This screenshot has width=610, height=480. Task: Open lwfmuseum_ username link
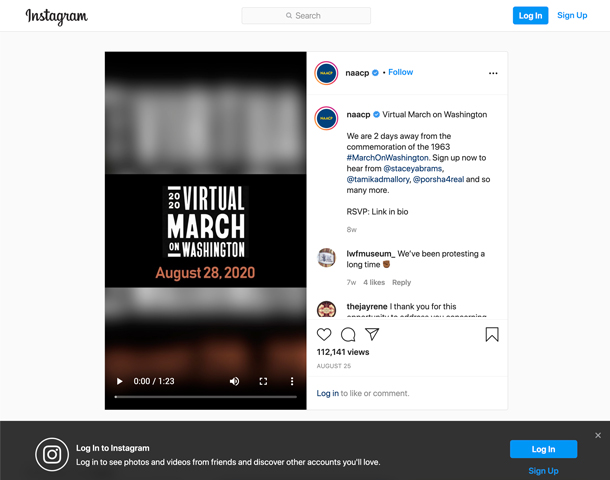pos(371,254)
